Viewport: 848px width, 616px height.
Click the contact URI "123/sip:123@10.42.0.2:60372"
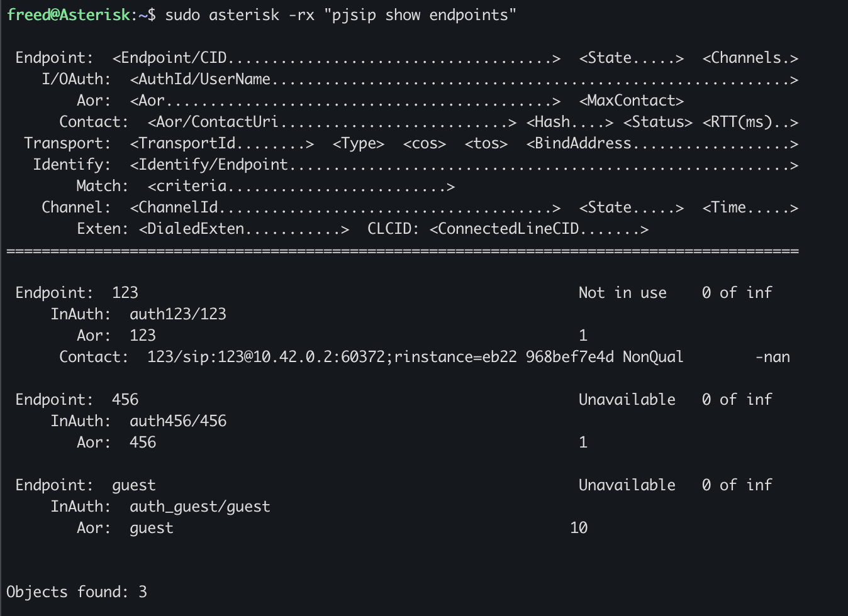coord(271,357)
